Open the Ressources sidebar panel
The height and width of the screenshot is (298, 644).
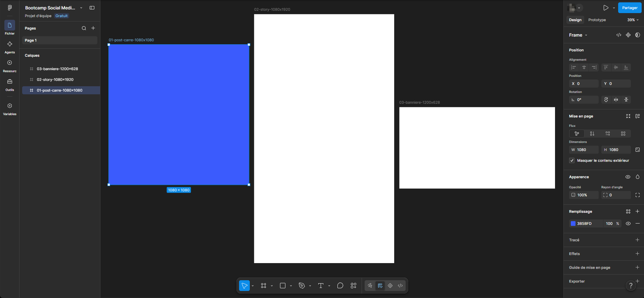click(x=10, y=66)
